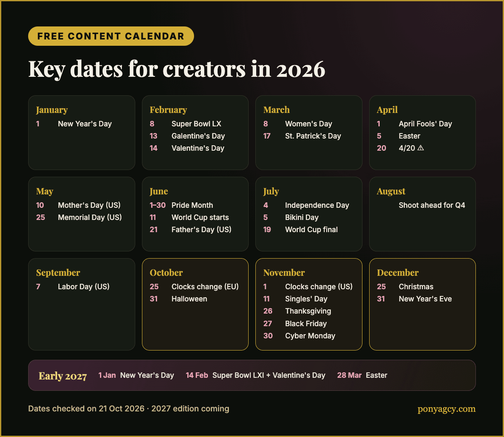Select the December month heading
This screenshot has height=437, width=504.
pyautogui.click(x=398, y=273)
